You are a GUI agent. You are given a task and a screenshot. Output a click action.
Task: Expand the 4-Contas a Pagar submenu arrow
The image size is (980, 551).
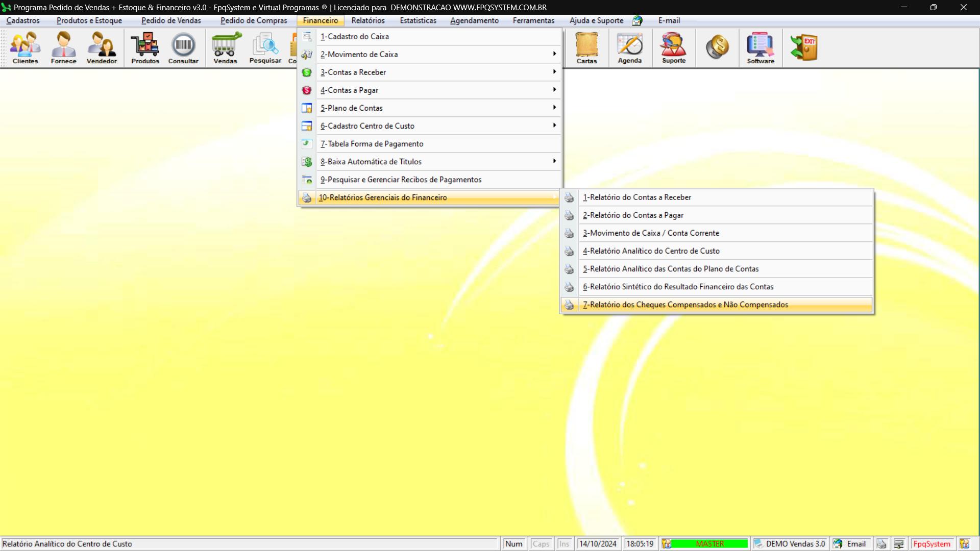pyautogui.click(x=554, y=90)
